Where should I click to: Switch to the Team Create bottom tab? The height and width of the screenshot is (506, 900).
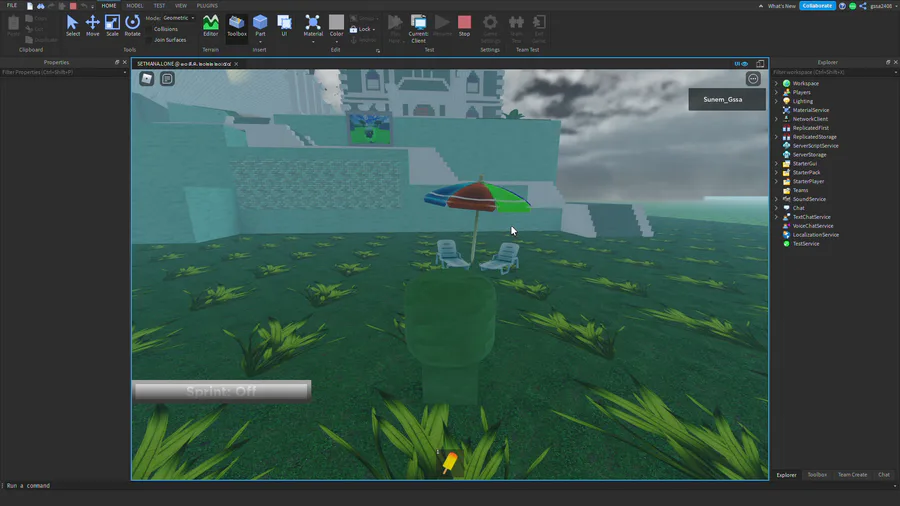coord(852,474)
